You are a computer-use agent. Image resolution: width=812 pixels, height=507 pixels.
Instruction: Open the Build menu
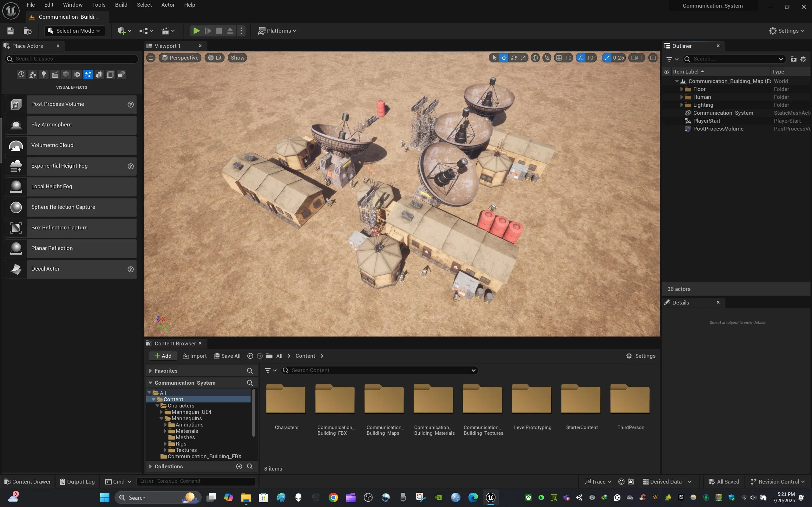[121, 5]
